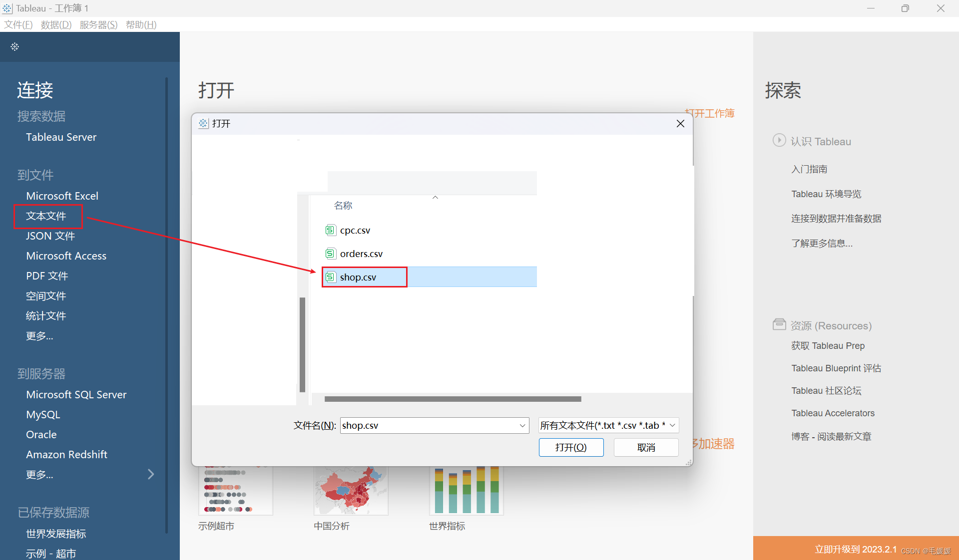The height and width of the screenshot is (560, 959).
Task: Open Tableau 环境导览 link
Action: click(x=826, y=194)
